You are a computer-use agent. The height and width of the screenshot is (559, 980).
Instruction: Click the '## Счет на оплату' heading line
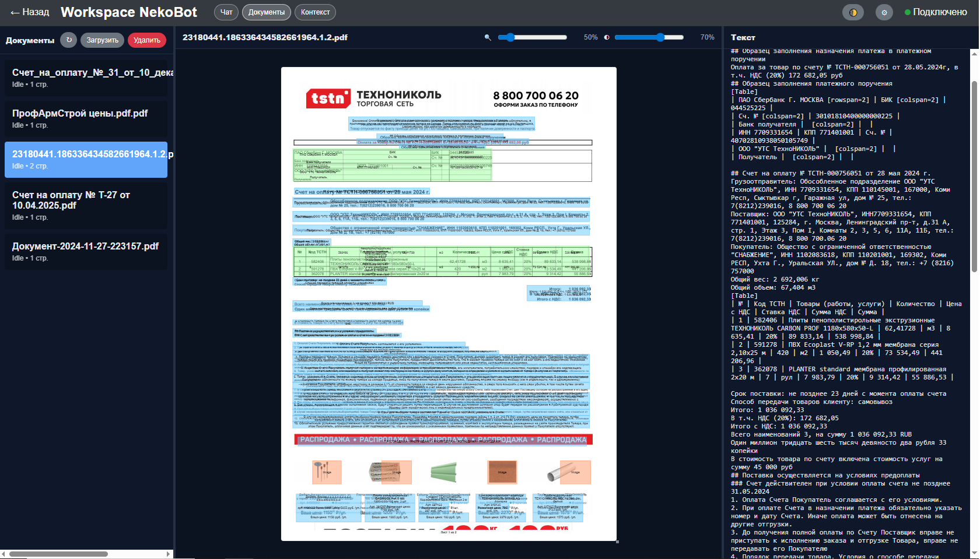(x=831, y=173)
